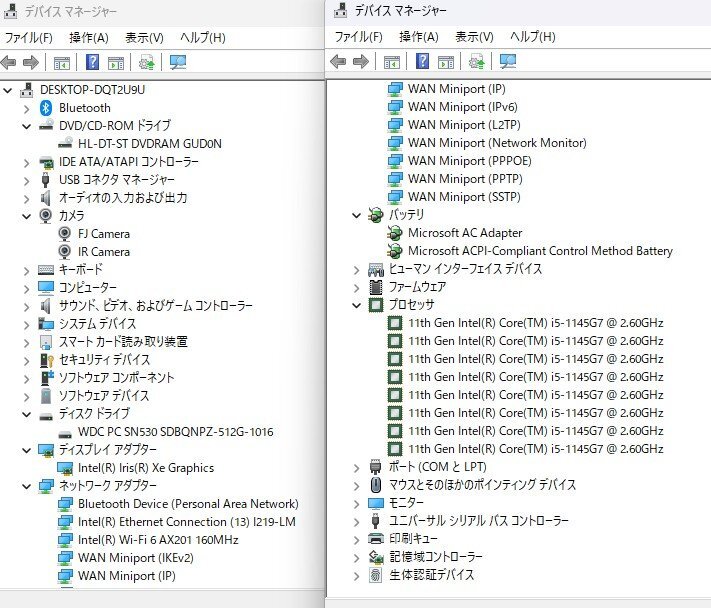The height and width of the screenshot is (608, 711).
Task: Select WAN Miniport (IKEv2) entry
Action: (x=136, y=558)
